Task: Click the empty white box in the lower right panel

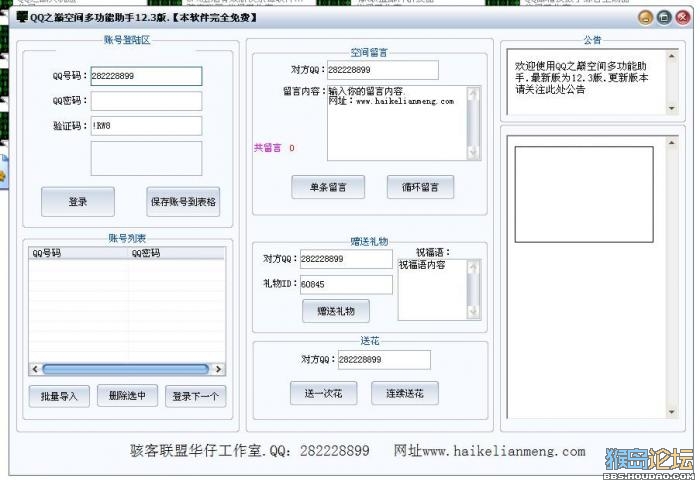Action: pos(584,194)
